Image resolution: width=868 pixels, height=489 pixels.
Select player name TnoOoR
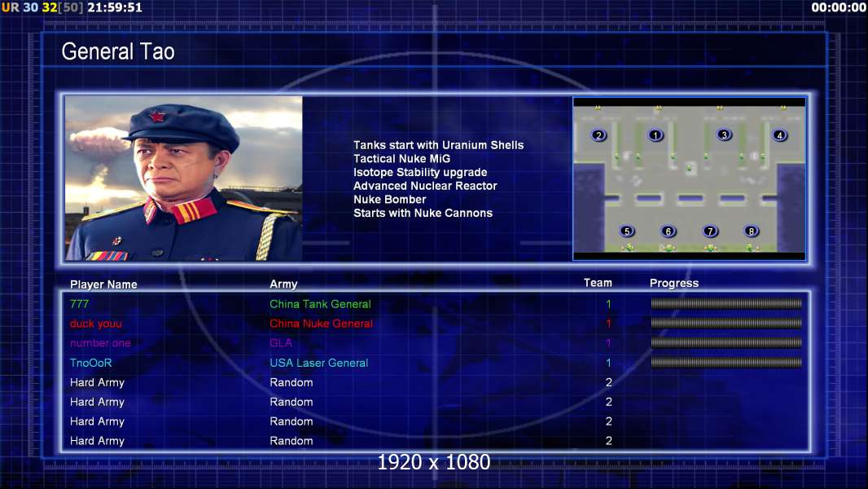pyautogui.click(x=90, y=363)
